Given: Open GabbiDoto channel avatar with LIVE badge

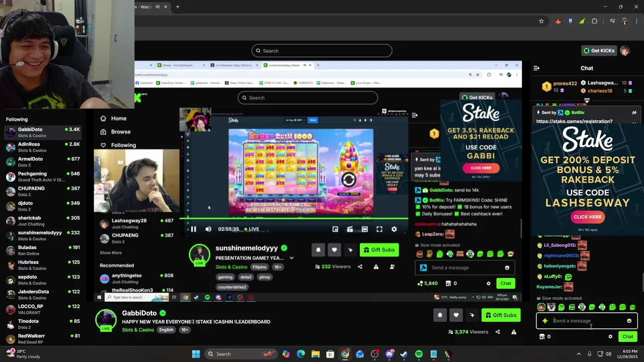Looking at the screenshot, I should [x=106, y=320].
